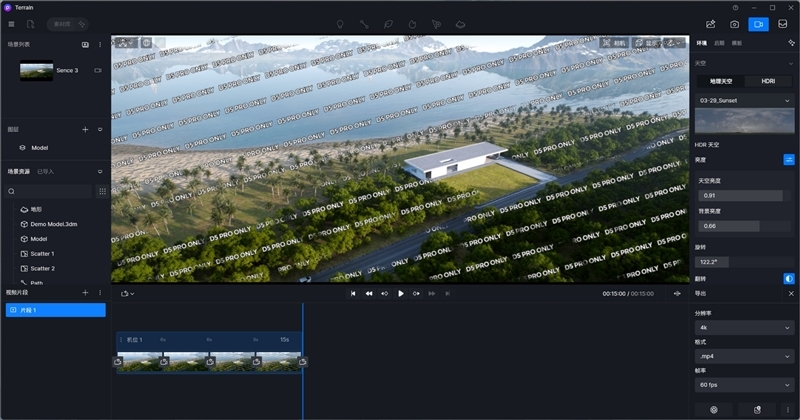Image resolution: width=800 pixels, height=420 pixels.
Task: Adjust the 天空亮度 slider at 0.91
Action: pyautogui.click(x=744, y=195)
